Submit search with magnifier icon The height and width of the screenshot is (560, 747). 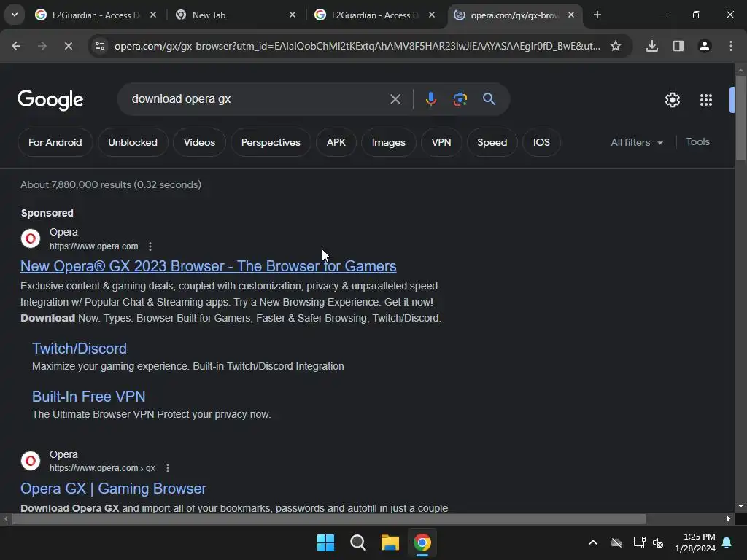click(489, 99)
